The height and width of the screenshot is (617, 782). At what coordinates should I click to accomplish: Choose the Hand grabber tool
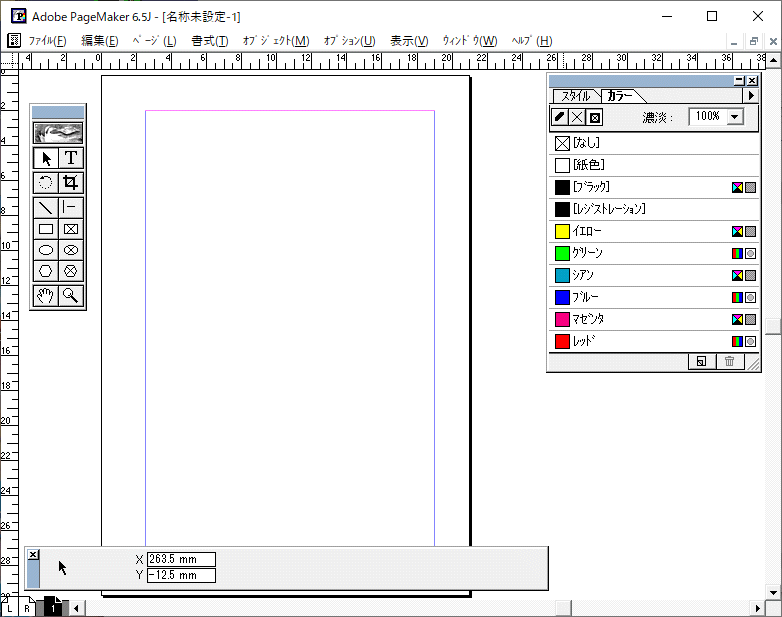click(x=46, y=296)
